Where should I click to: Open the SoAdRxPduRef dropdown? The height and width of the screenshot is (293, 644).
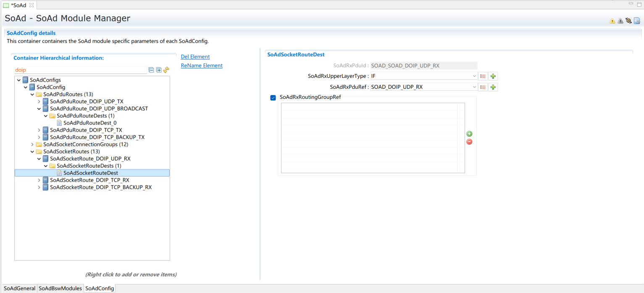(x=474, y=87)
